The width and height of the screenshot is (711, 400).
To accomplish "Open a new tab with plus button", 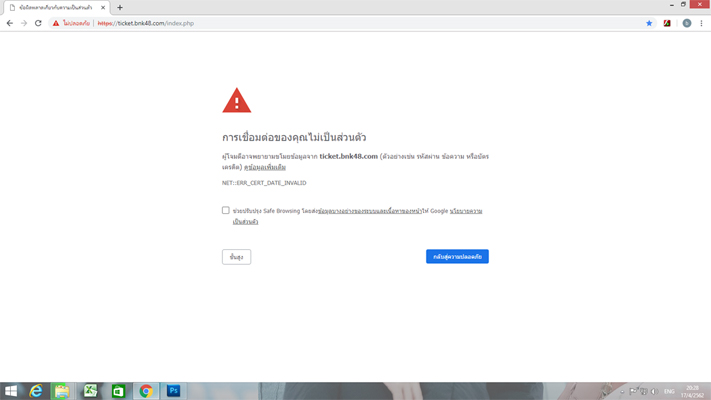I will pos(120,7).
